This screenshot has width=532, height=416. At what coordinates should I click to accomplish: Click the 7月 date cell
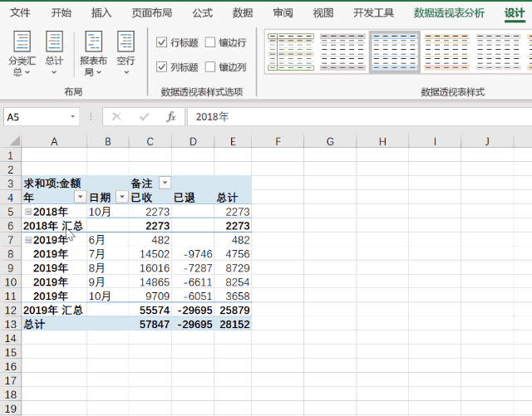pyautogui.click(x=108, y=254)
